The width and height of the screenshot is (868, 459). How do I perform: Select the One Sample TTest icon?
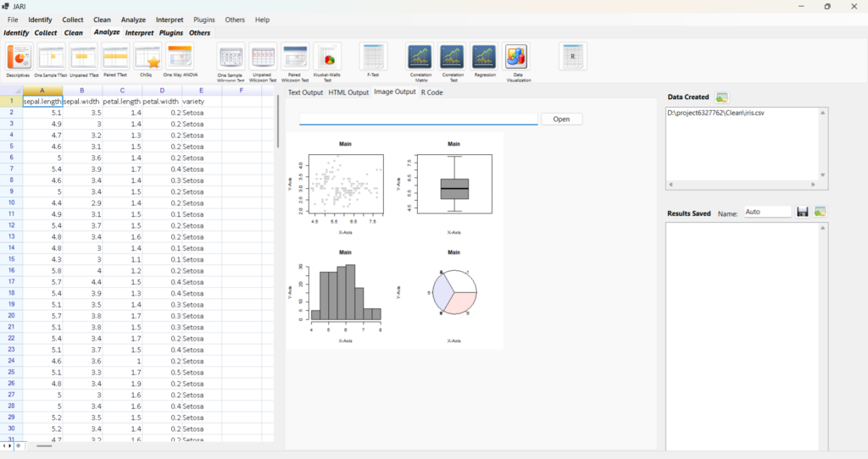click(x=51, y=58)
